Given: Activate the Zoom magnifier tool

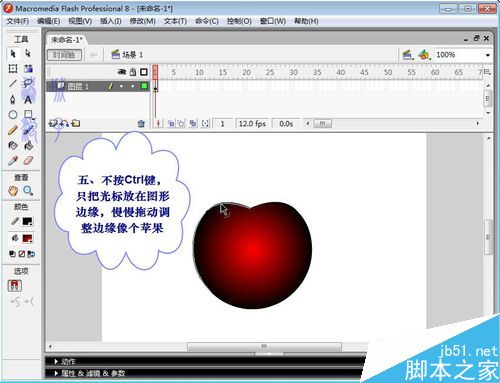Looking at the screenshot, I should (x=28, y=191).
